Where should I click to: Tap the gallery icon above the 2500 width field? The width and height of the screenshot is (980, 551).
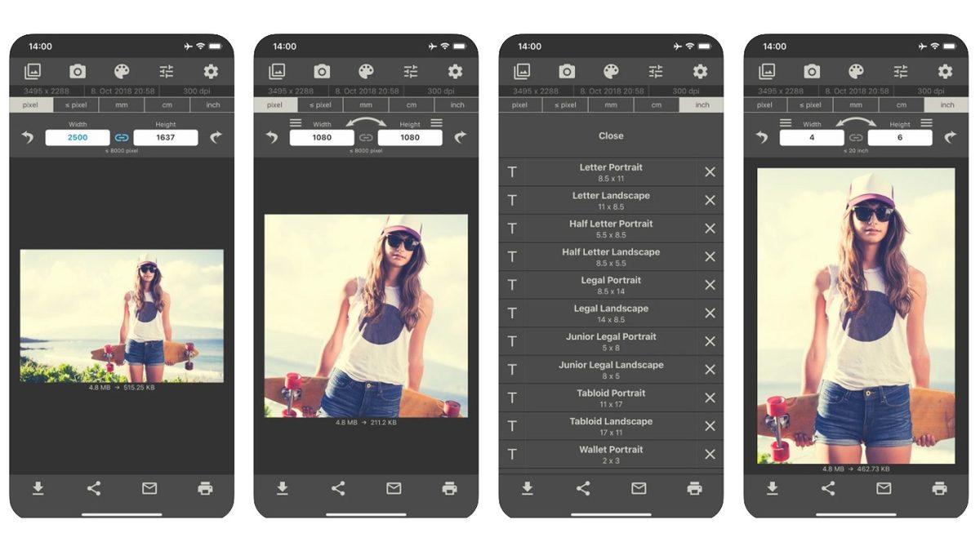click(x=33, y=71)
